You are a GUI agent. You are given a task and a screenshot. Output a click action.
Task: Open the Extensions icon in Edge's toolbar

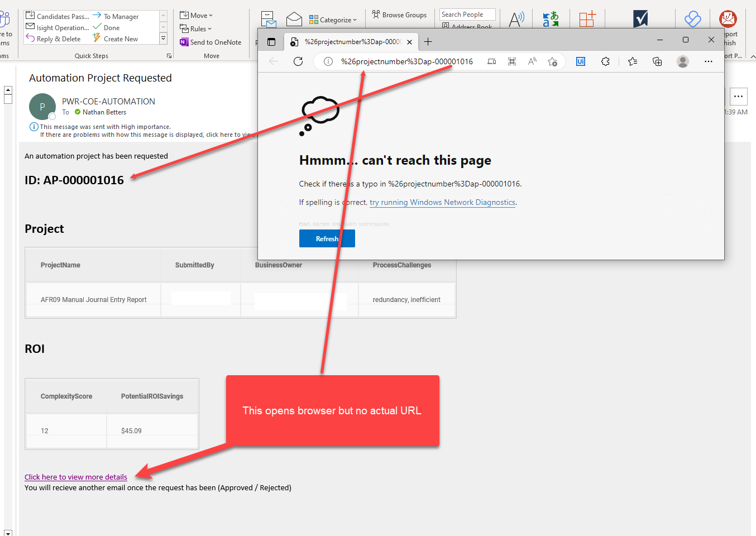(605, 61)
